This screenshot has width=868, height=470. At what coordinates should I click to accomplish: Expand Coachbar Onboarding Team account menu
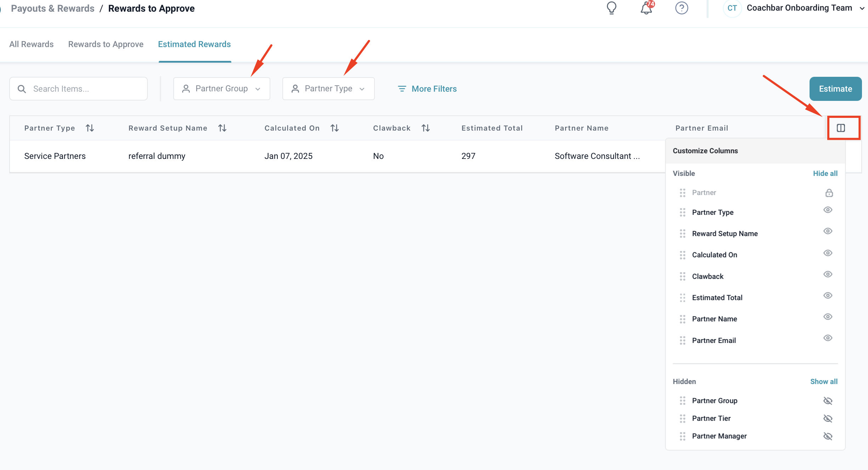pyautogui.click(x=862, y=8)
